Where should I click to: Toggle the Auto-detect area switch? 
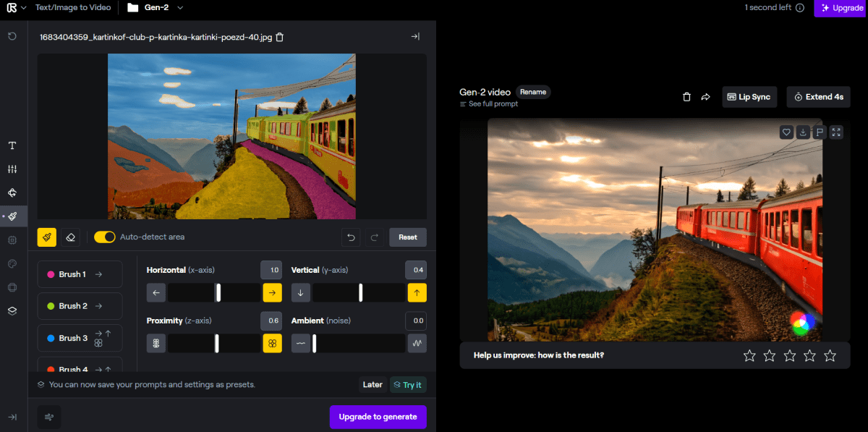point(105,237)
